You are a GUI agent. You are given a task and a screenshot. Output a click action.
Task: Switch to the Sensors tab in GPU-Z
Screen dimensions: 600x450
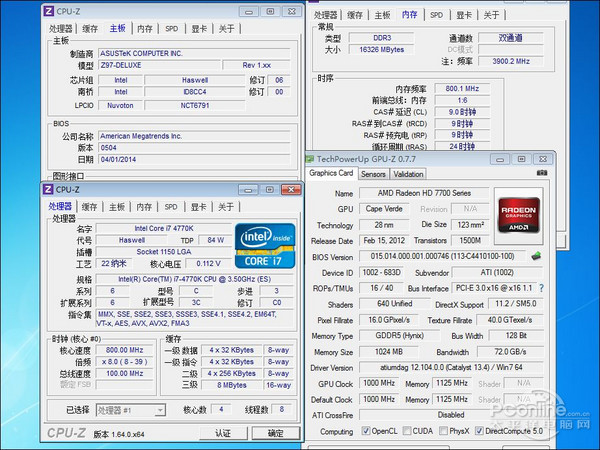[x=372, y=174]
